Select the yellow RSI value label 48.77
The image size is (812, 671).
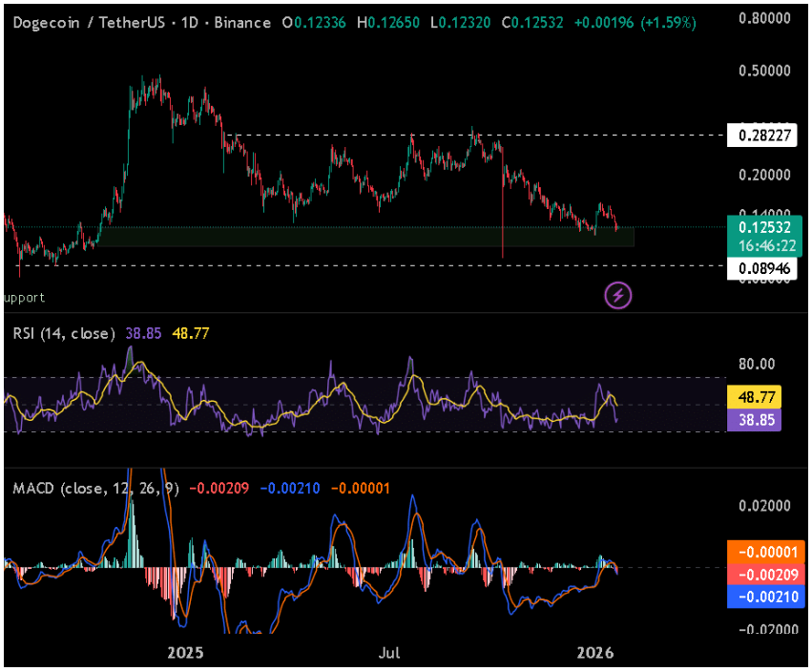click(754, 397)
